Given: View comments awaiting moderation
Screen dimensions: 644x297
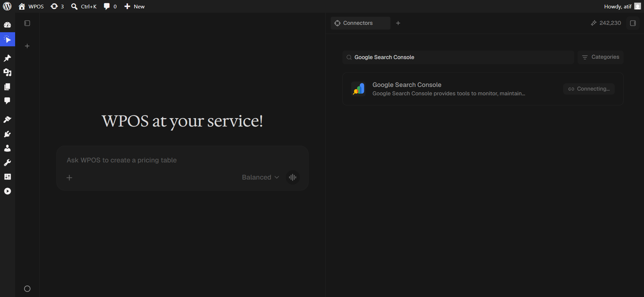Looking at the screenshot, I should (x=110, y=6).
